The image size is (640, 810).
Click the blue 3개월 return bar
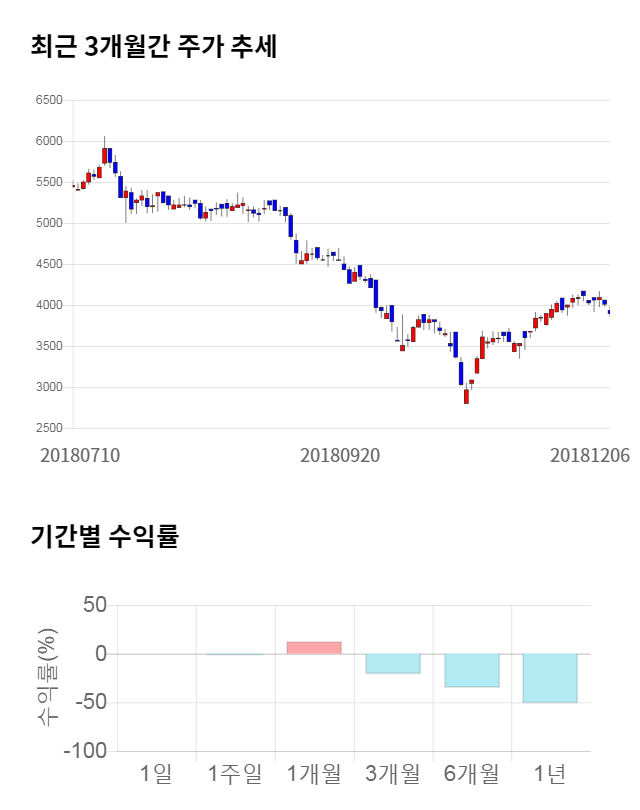coord(393,664)
